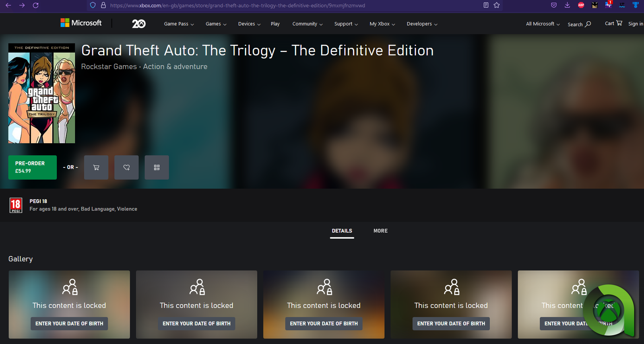Open browser downloads arrow icon

pyautogui.click(x=567, y=5)
